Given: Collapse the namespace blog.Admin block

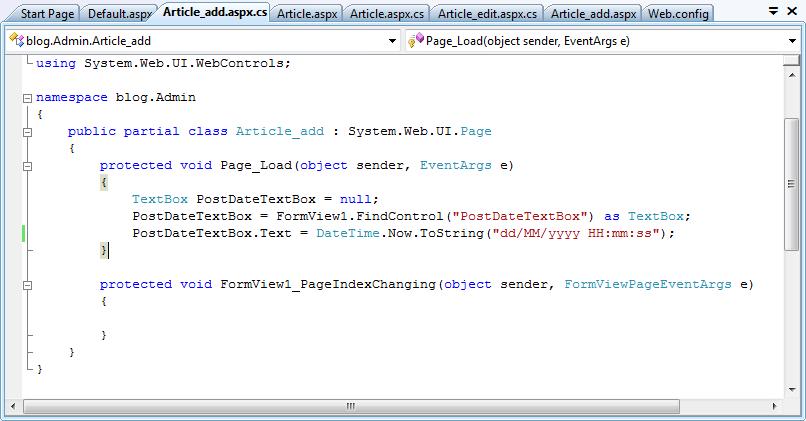Looking at the screenshot, I should (28, 98).
